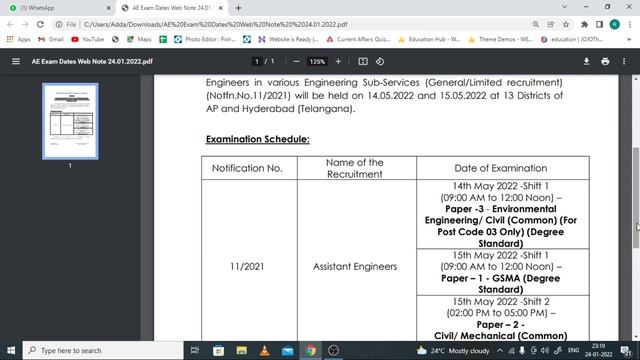
Task: Click the Fit to page icon
Action: tap(363, 61)
